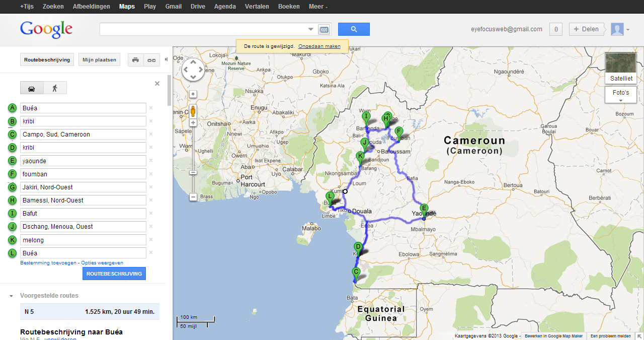This screenshot has width=644, height=340.
Task: Go to Gmail from the top bar
Action: click(x=174, y=7)
